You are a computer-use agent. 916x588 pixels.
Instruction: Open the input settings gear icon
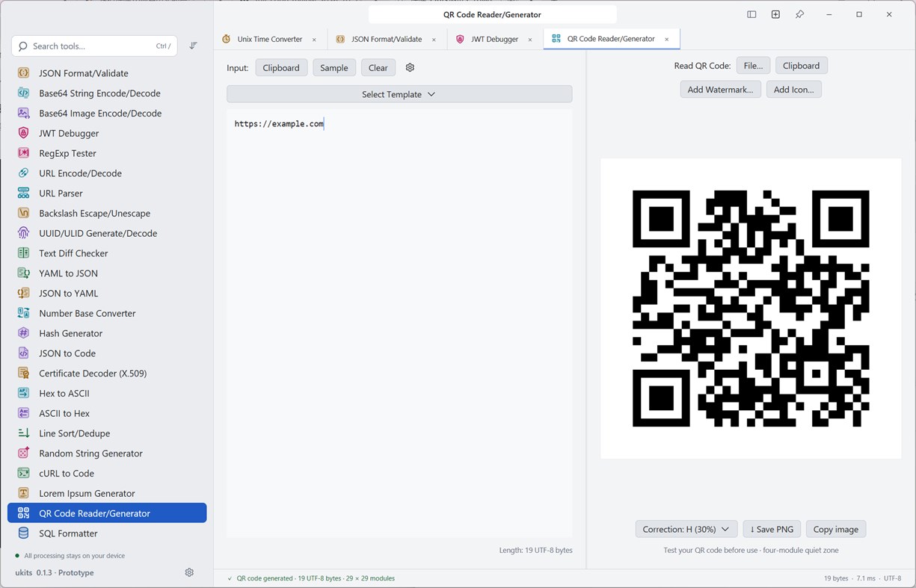pos(410,67)
